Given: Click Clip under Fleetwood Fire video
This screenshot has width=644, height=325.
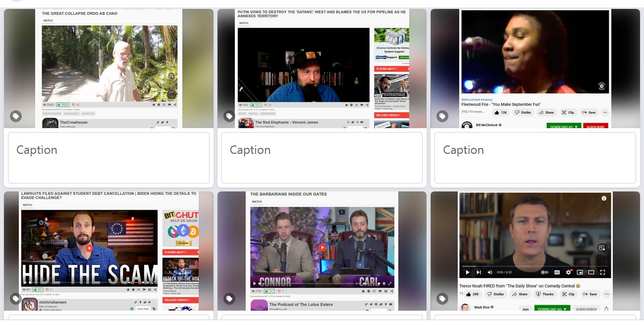Looking at the screenshot, I should [x=568, y=112].
